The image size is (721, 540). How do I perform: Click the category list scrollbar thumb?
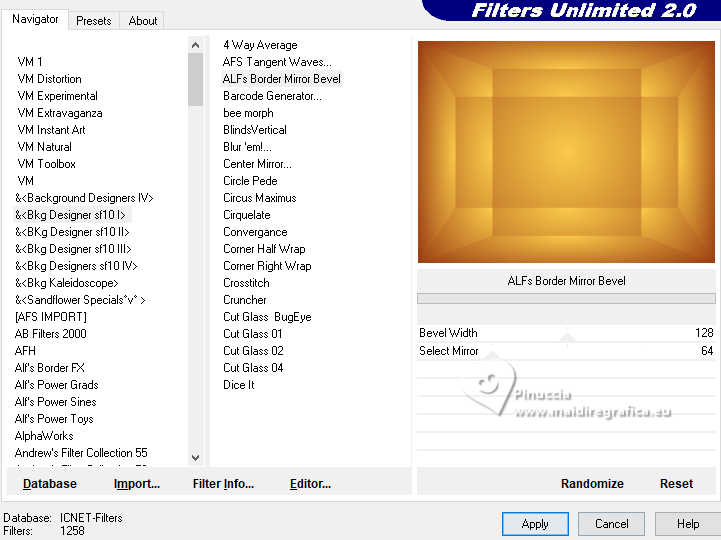click(195, 79)
